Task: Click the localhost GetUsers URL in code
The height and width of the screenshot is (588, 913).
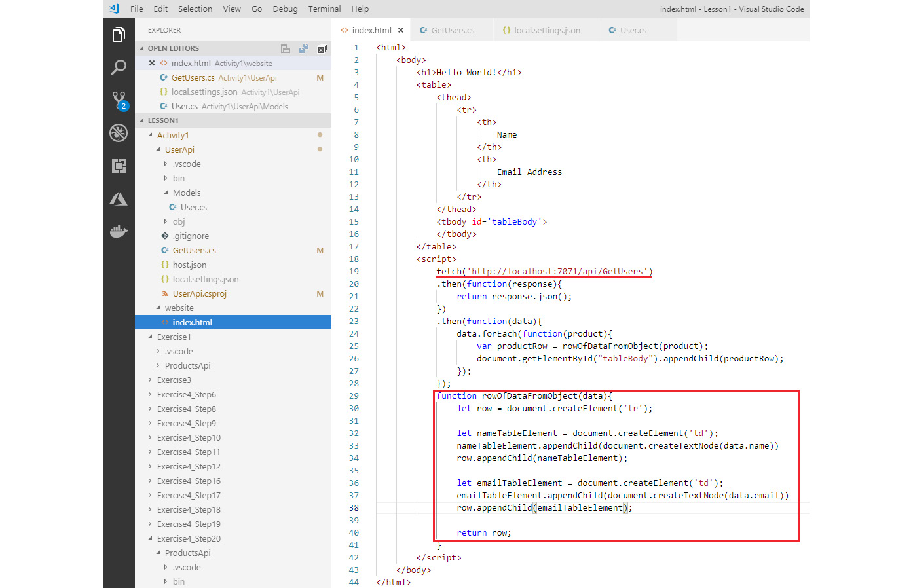Action: 557,271
